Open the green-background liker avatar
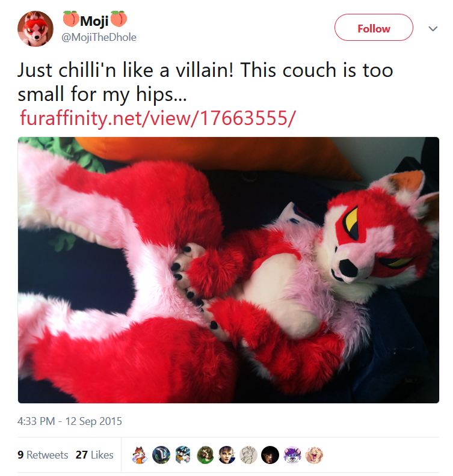Screen dimensions: 453x476 pos(205,455)
